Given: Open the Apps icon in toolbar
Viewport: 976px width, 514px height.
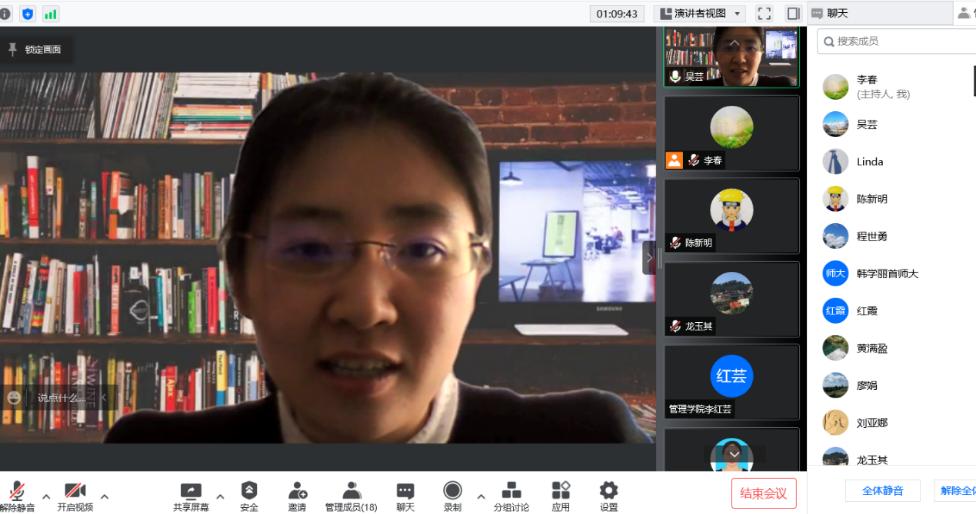Looking at the screenshot, I should coord(560,492).
